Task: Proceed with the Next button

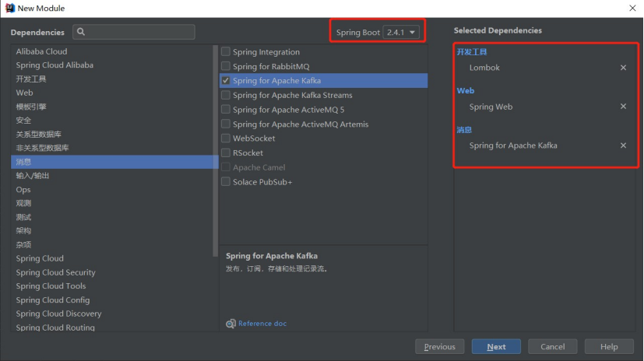Action: pos(496,347)
